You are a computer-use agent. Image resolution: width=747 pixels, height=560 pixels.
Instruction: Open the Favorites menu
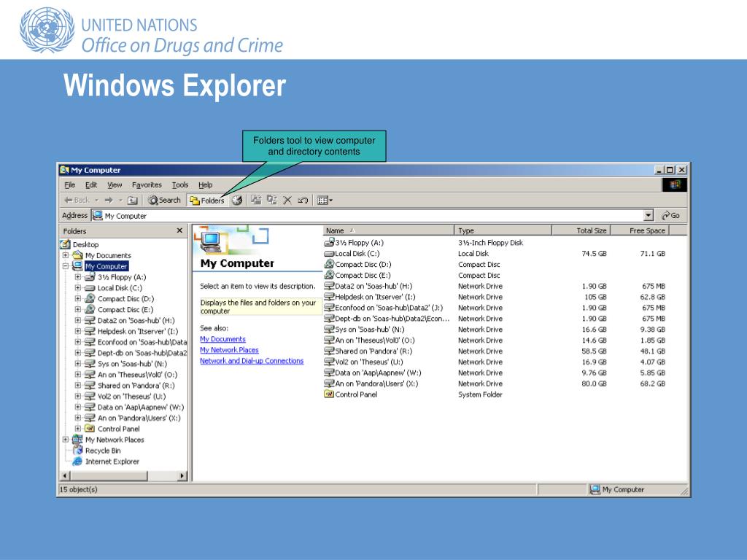click(147, 184)
